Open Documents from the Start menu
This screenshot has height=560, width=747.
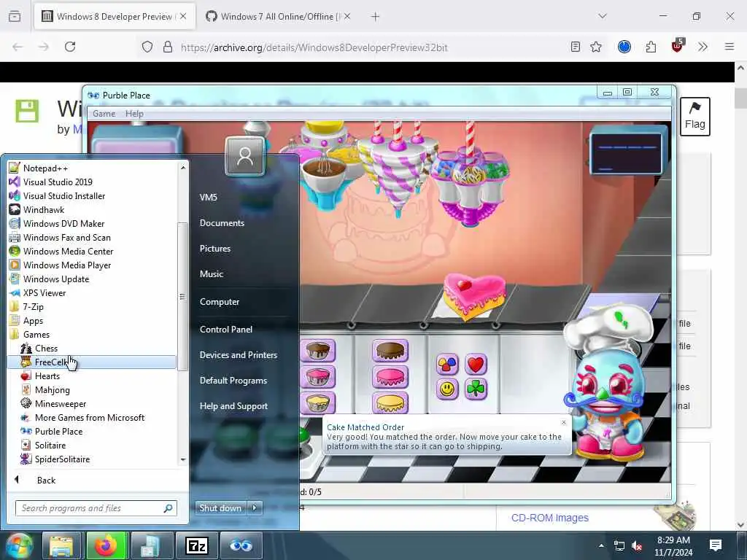pyautogui.click(x=222, y=223)
